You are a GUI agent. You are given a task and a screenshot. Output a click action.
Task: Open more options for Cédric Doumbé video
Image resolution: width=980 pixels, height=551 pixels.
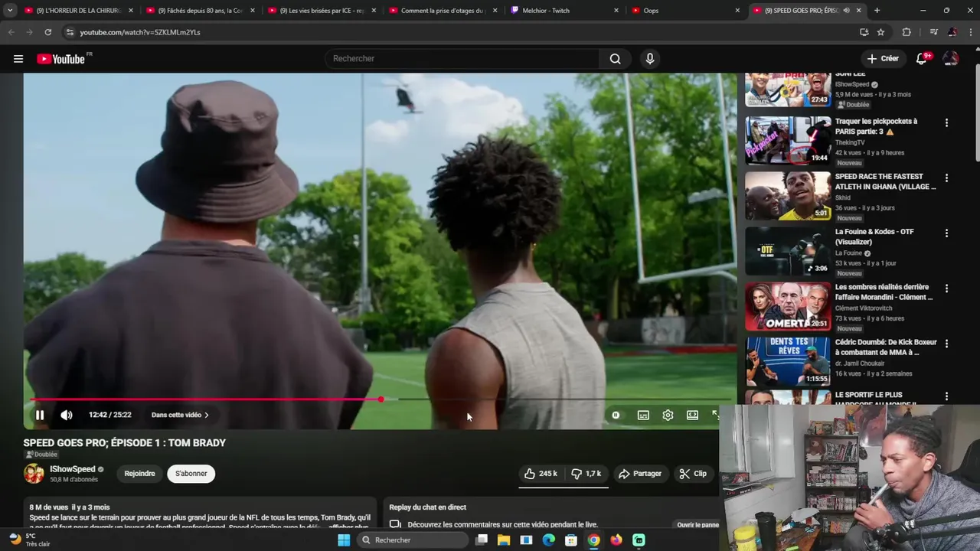pos(946,344)
